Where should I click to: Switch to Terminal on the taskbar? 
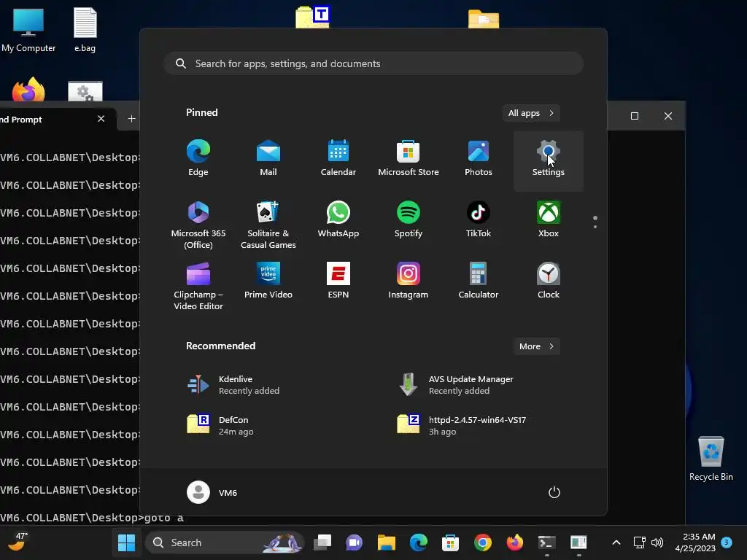546,542
